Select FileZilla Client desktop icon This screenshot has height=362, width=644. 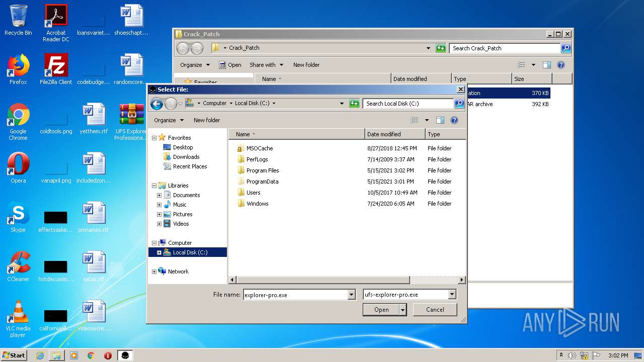[56, 69]
